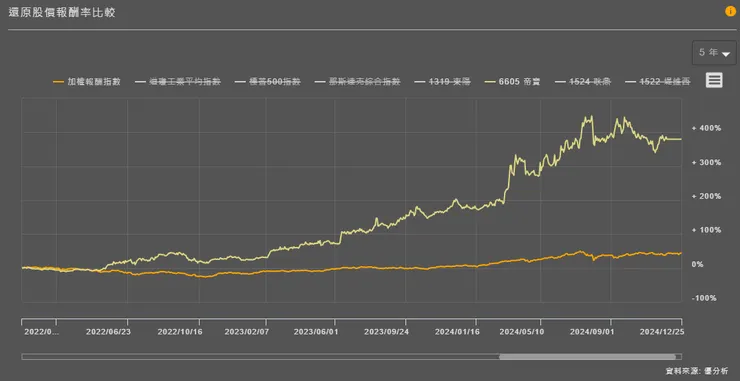The height and width of the screenshot is (381, 740).
Task: Toggle 那斯達克綜合指數 legend series
Action: tap(357, 82)
